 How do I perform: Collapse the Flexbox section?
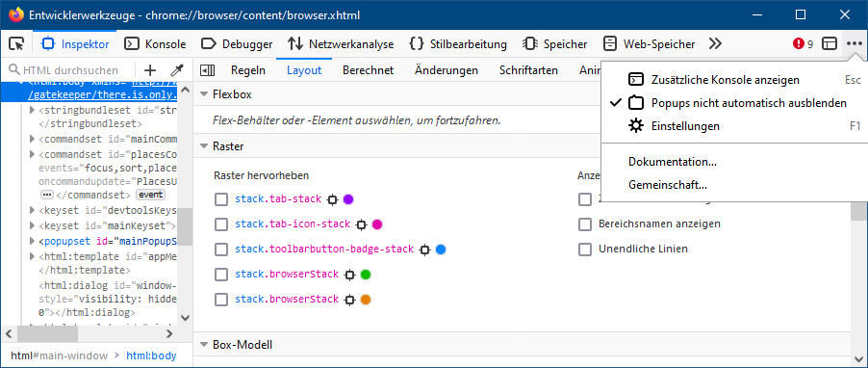click(x=204, y=94)
